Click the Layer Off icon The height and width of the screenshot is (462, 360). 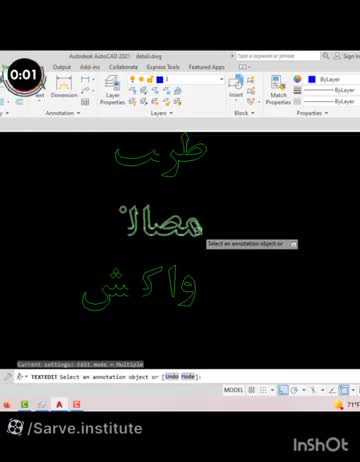(x=133, y=90)
